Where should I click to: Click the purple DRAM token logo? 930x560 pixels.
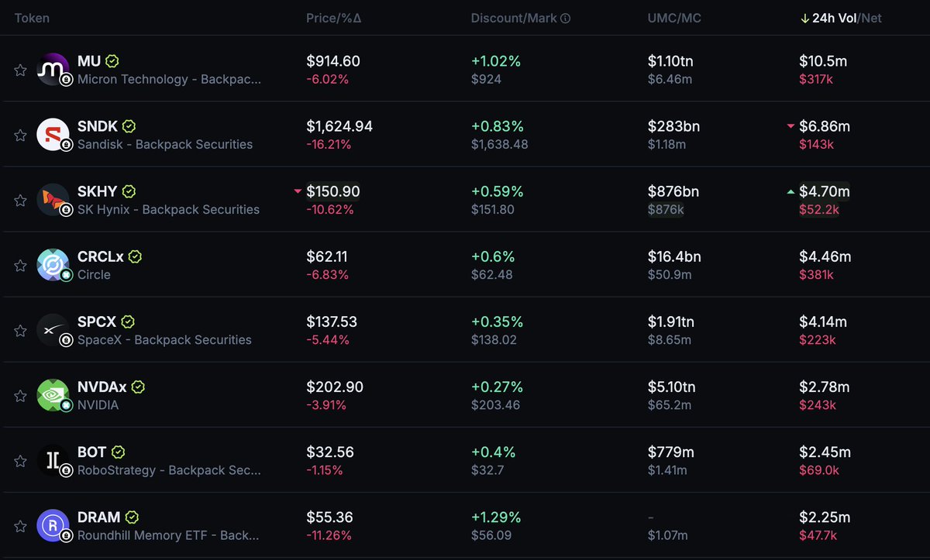tap(53, 525)
